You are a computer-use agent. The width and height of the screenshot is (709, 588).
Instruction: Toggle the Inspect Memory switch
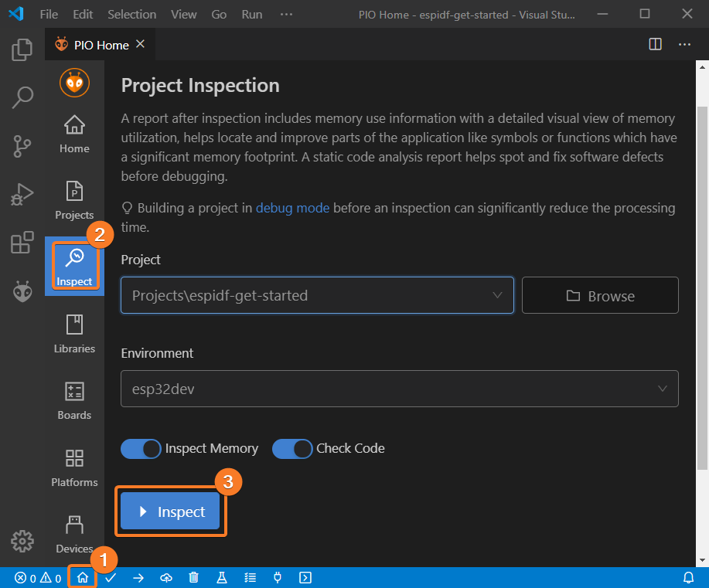click(141, 449)
